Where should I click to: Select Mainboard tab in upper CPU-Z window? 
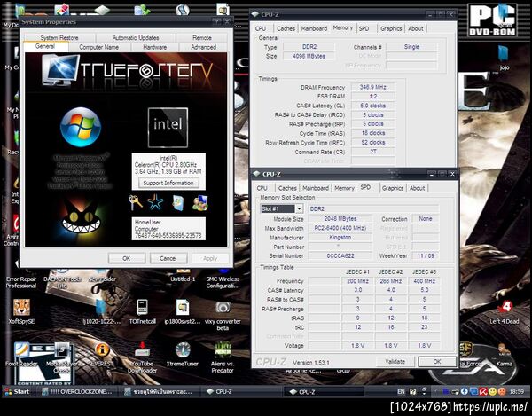(x=314, y=28)
